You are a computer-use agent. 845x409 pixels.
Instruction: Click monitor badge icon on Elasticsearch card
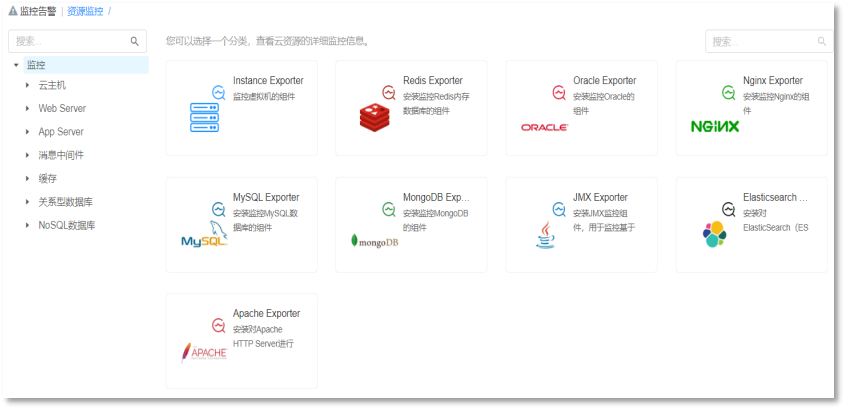coord(729,209)
